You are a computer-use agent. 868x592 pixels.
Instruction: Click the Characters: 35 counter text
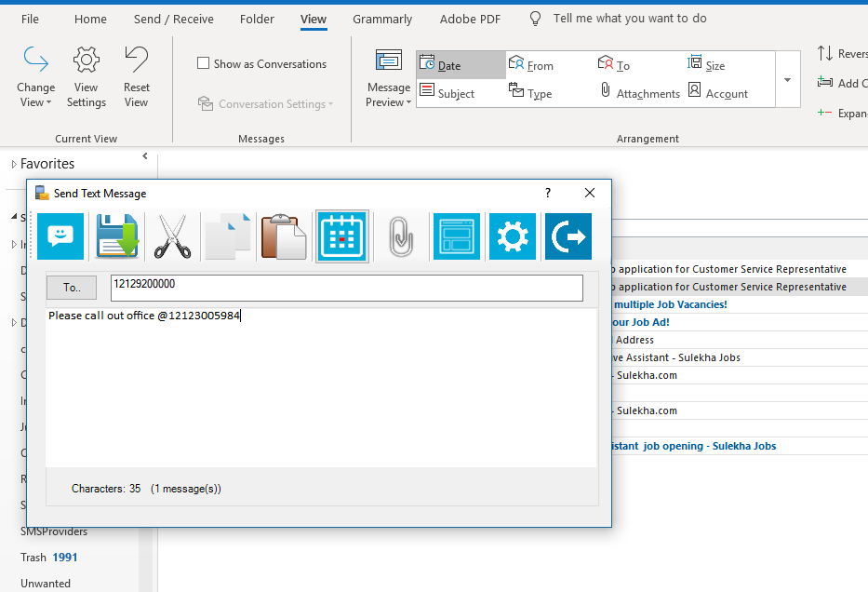coord(106,489)
